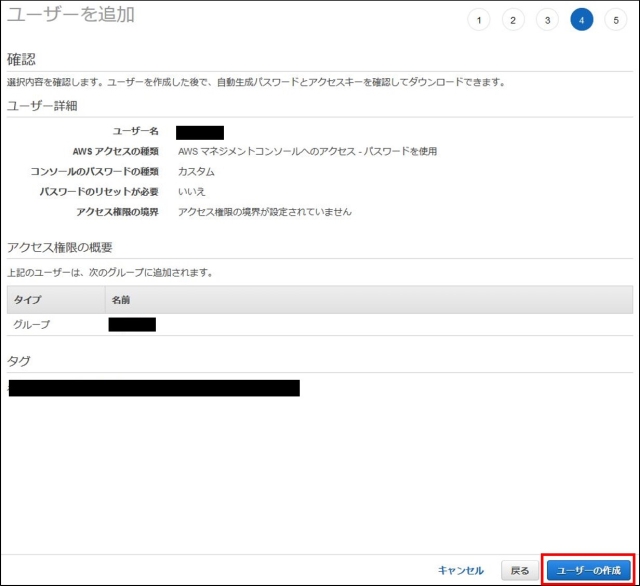The image size is (640, 586).
Task: Click the 名前 column header
Action: pyautogui.click(x=121, y=299)
